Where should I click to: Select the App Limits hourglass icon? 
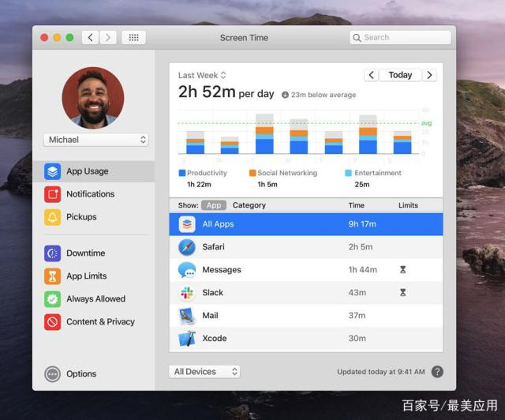point(53,276)
